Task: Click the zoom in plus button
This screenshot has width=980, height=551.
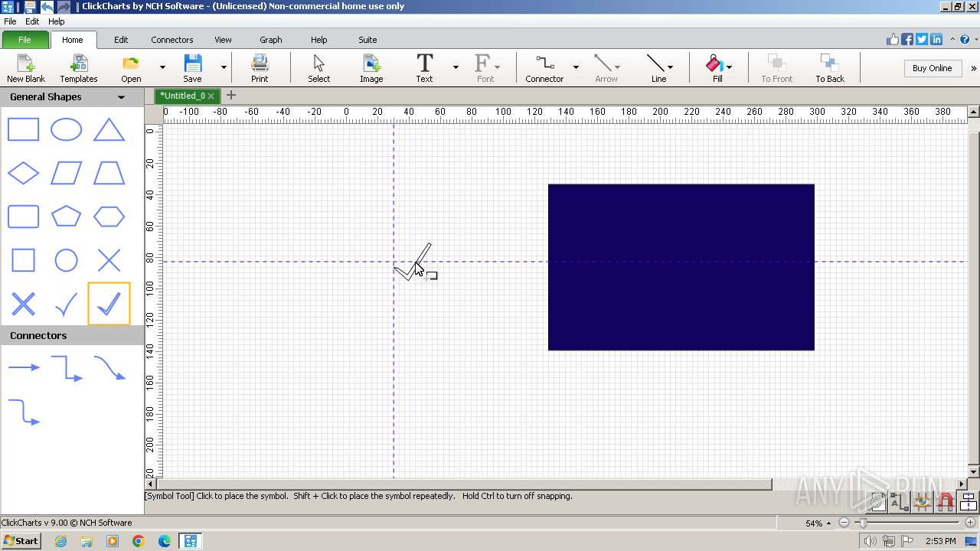Action: click(x=969, y=523)
